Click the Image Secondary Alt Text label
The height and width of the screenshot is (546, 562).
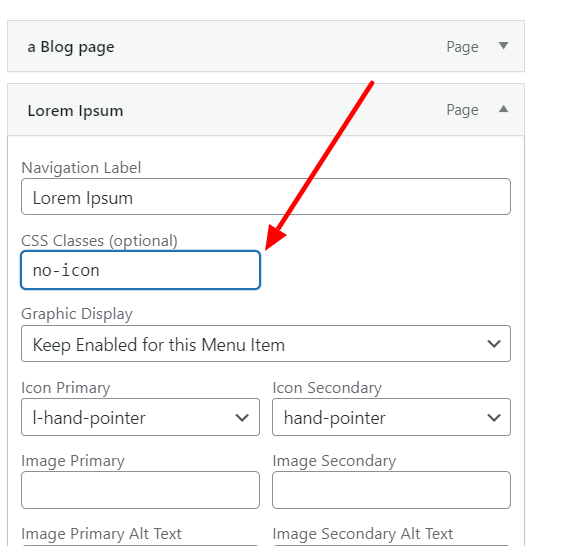pos(363,534)
